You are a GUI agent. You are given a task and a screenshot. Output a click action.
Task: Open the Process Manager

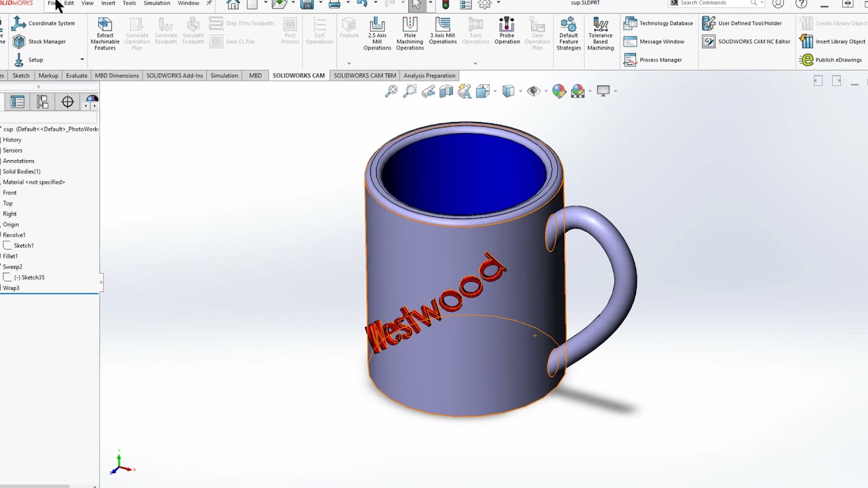(x=653, y=60)
